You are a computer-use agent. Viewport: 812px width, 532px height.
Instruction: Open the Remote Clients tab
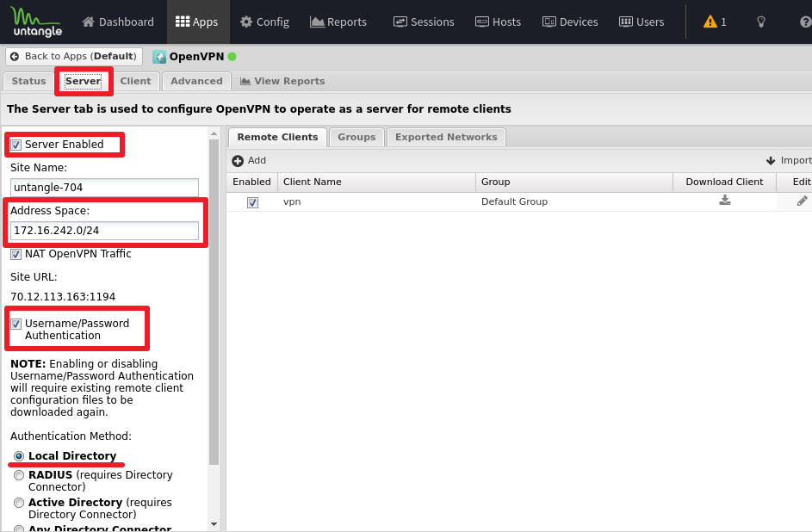point(277,137)
